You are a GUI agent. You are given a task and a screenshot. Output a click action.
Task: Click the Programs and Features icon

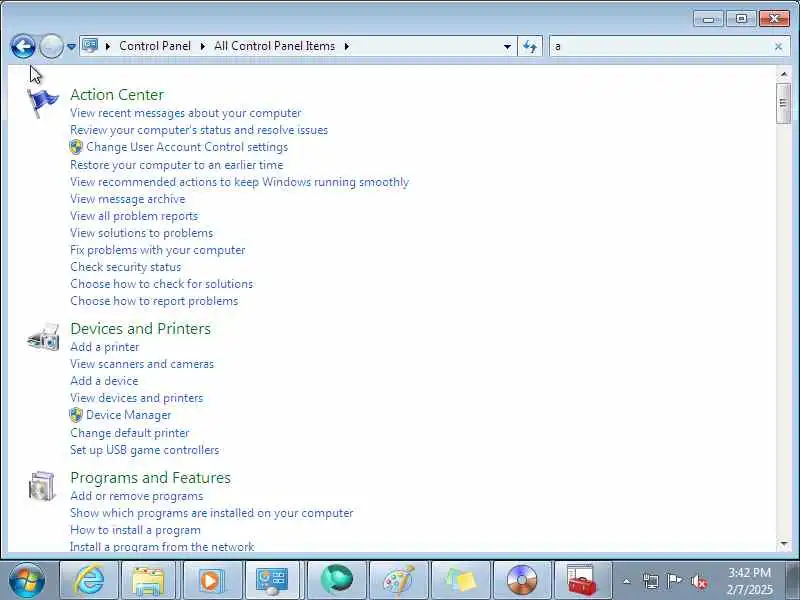(42, 486)
